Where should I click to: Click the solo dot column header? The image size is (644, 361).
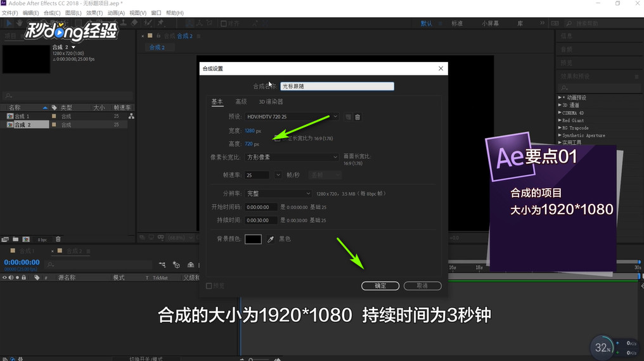tap(17, 278)
